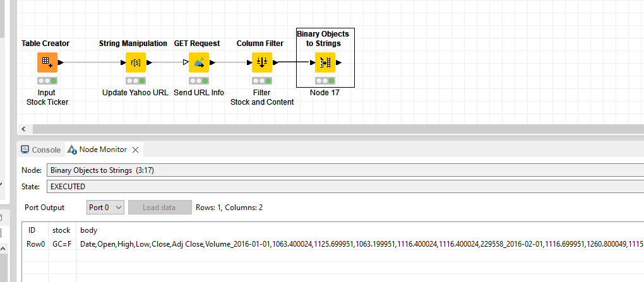Select the GET Request node icon
This screenshot has height=282, width=644.
[199, 62]
